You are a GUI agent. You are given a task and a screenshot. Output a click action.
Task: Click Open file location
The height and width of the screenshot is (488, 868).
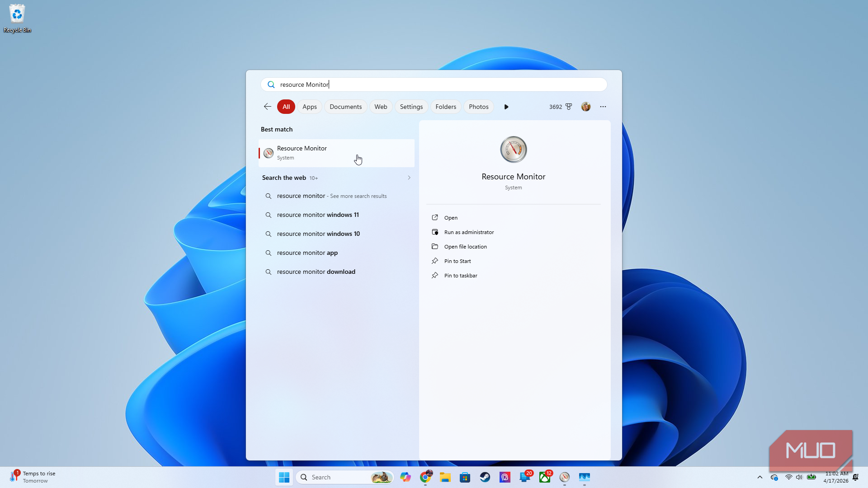coord(514,247)
